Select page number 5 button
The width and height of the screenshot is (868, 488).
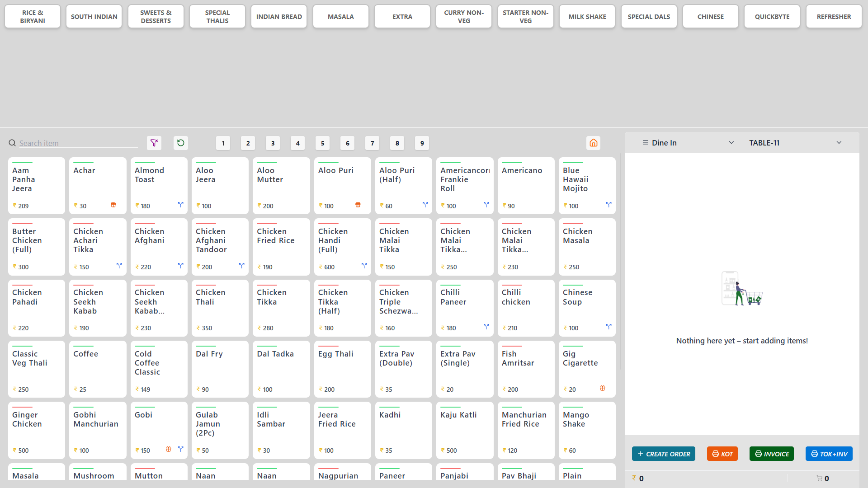(323, 143)
